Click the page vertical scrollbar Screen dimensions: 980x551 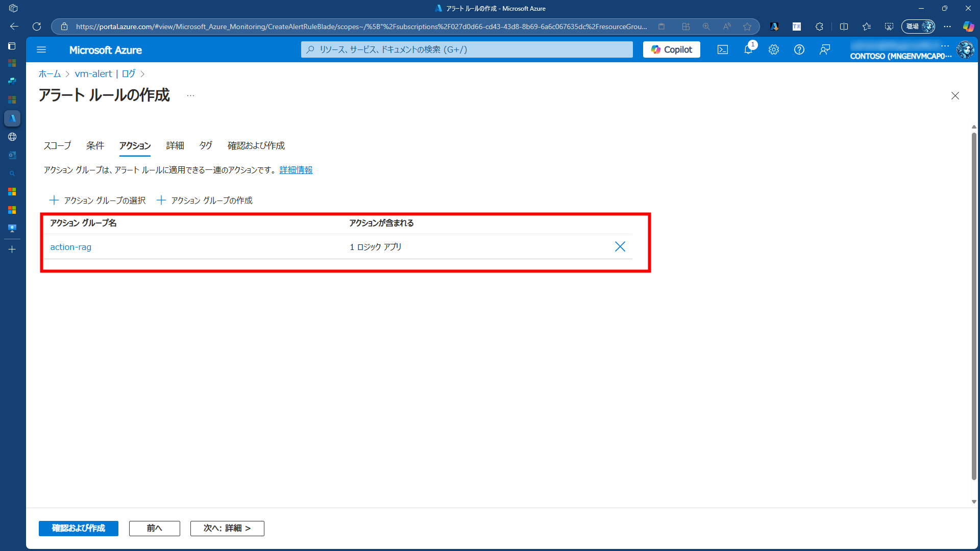973,306
